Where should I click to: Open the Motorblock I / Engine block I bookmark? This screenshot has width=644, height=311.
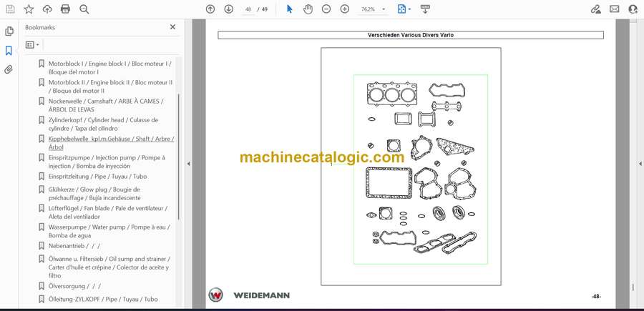109,68
